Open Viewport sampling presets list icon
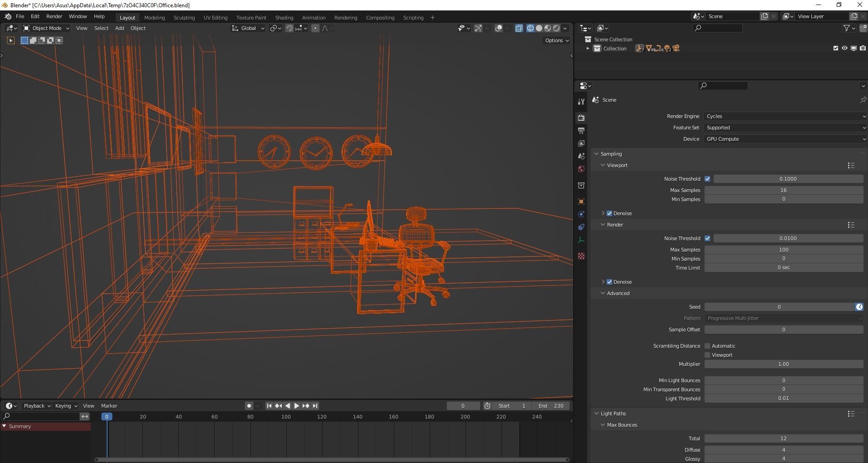 [851, 165]
